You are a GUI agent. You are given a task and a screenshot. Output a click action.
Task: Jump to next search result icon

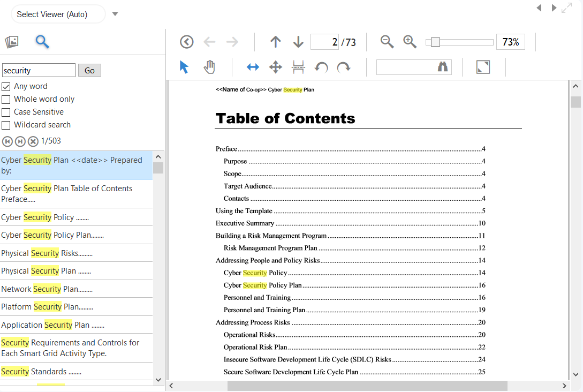(x=20, y=141)
